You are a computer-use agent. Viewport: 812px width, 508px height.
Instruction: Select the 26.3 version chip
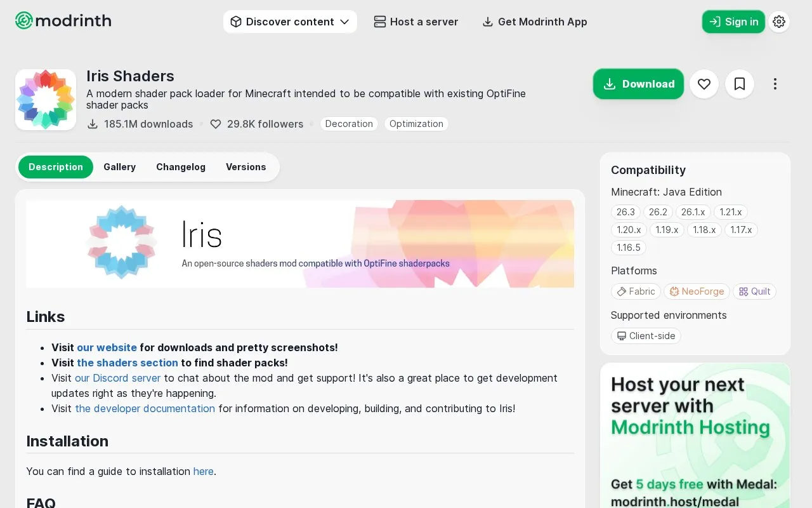click(x=625, y=212)
